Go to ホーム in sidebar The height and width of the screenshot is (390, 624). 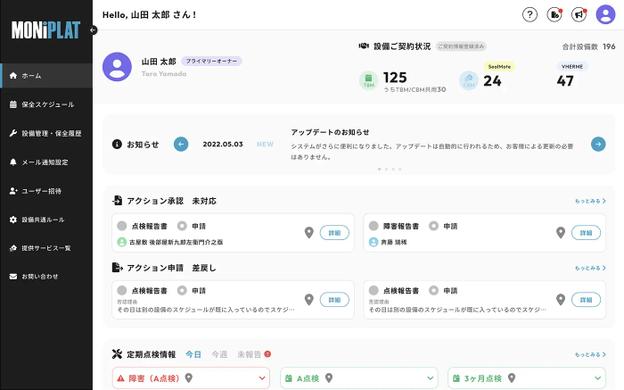tap(46, 75)
